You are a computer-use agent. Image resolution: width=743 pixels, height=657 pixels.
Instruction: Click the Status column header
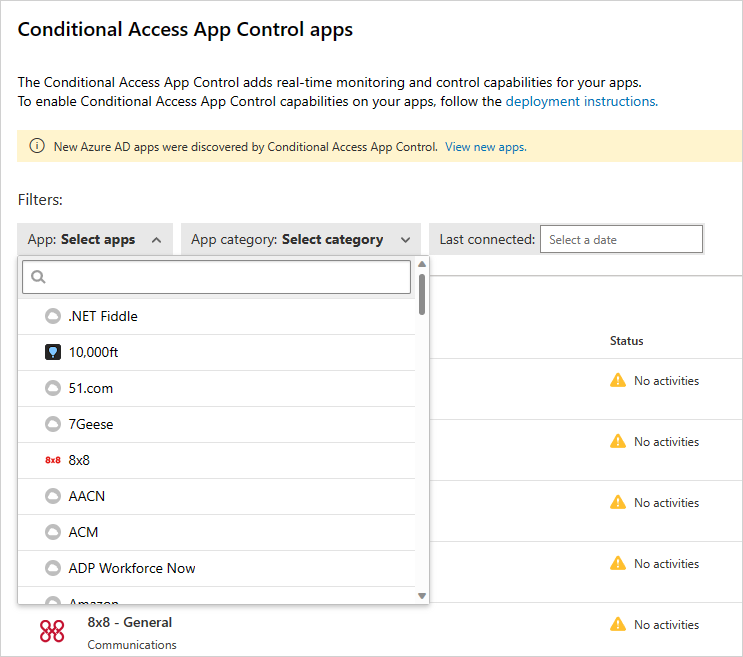(626, 341)
